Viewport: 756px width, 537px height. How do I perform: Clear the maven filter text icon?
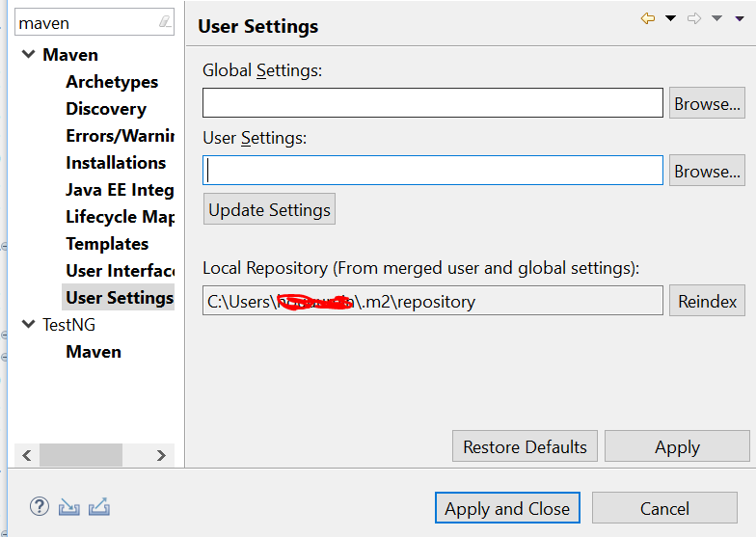[165, 21]
